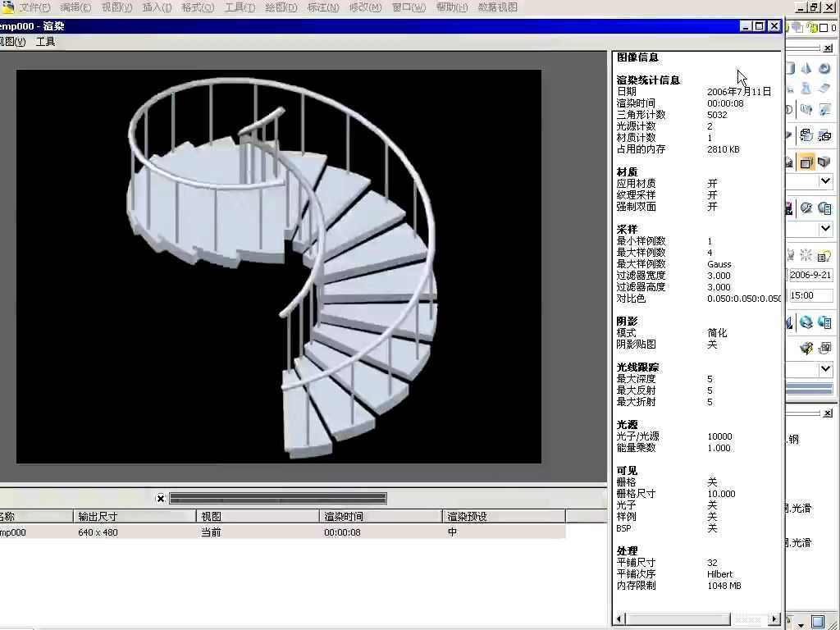This screenshot has width=840, height=630.
Task: Click the layer stack icon at top right
Action: (x=798, y=27)
